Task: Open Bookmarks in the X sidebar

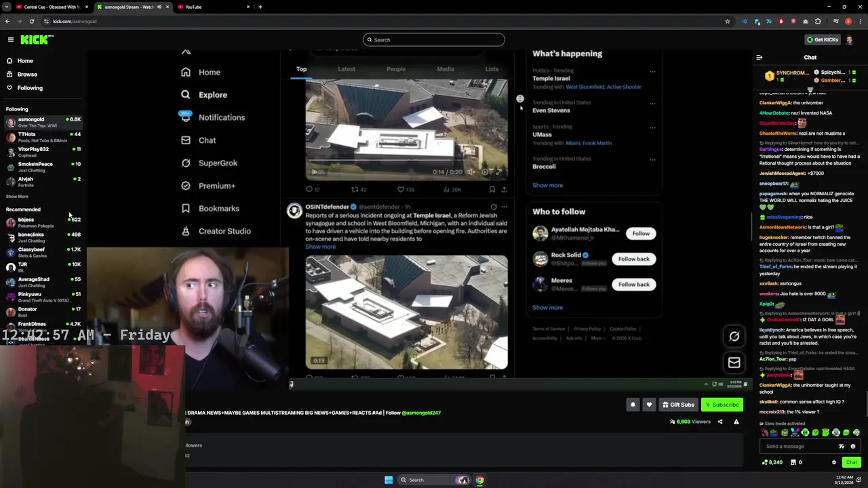Action: (x=210, y=209)
